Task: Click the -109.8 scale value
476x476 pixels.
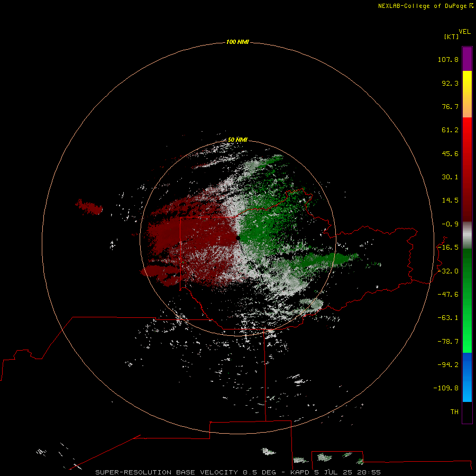Action: click(446, 388)
